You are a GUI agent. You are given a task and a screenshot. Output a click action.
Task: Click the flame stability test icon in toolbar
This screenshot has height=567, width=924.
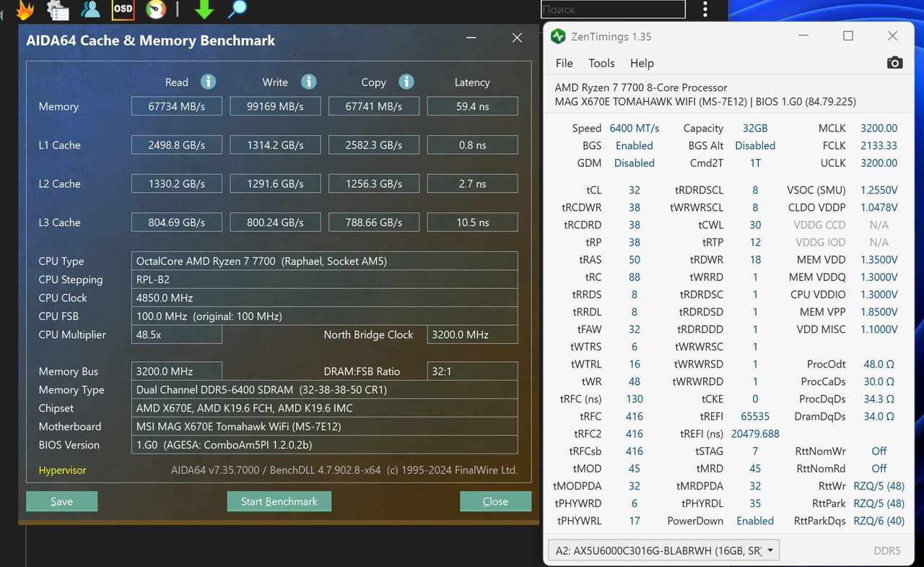point(25,9)
